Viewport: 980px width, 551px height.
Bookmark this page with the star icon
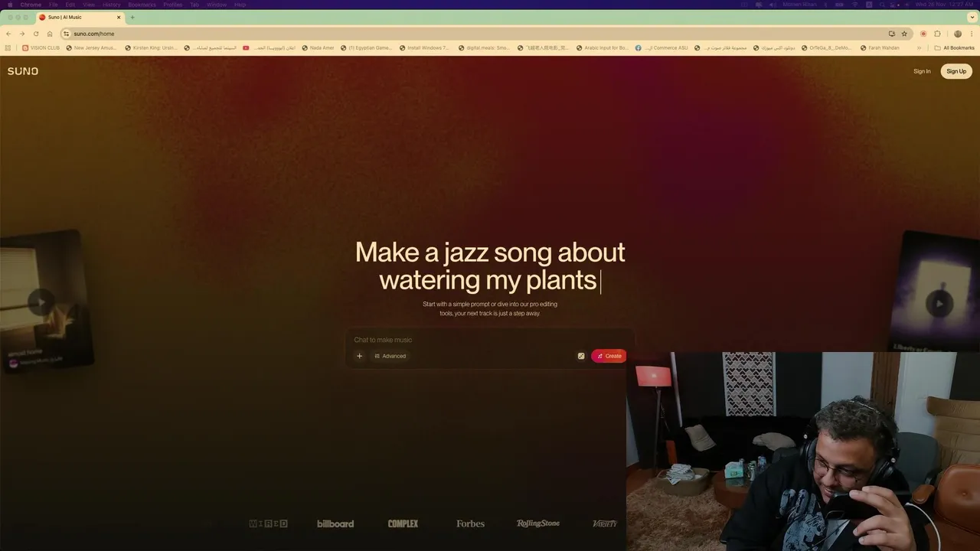coord(904,34)
